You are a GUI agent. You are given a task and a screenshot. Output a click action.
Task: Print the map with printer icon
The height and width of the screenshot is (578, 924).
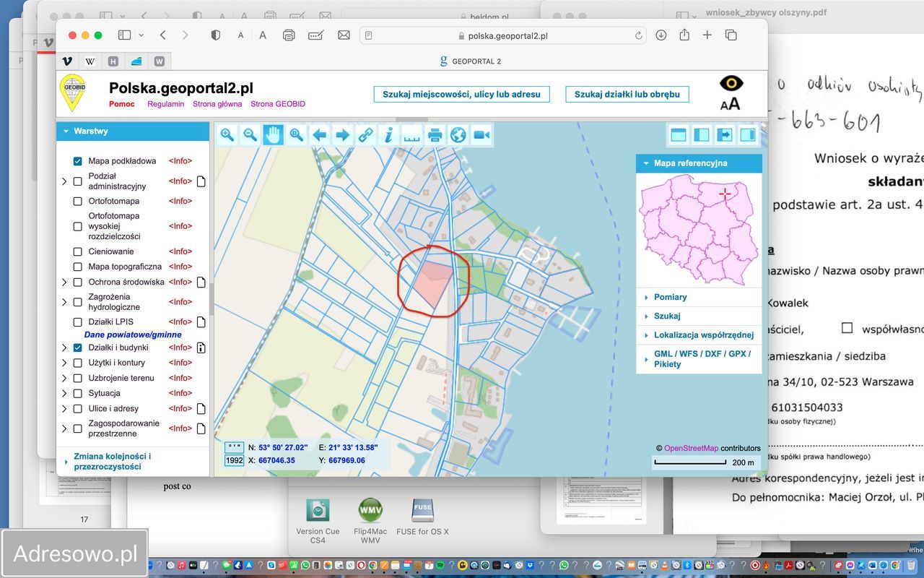coord(435,135)
